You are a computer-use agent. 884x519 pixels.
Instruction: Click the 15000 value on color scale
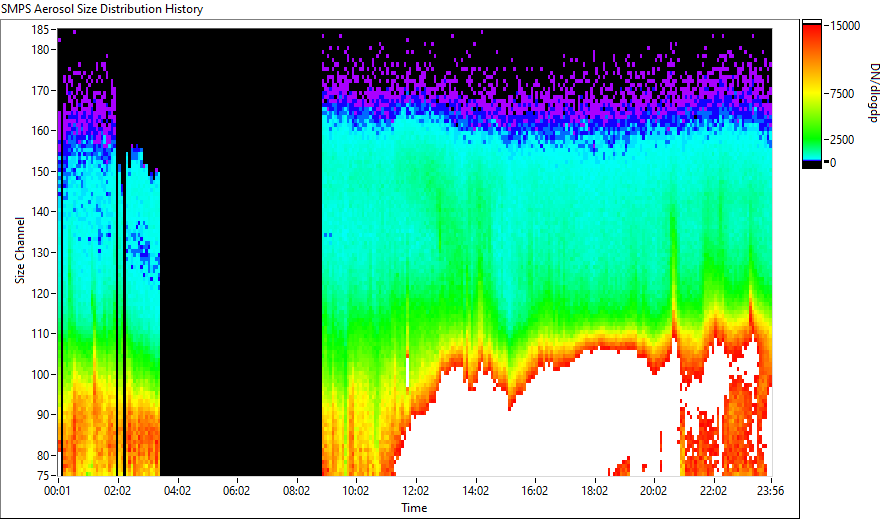pos(845,25)
